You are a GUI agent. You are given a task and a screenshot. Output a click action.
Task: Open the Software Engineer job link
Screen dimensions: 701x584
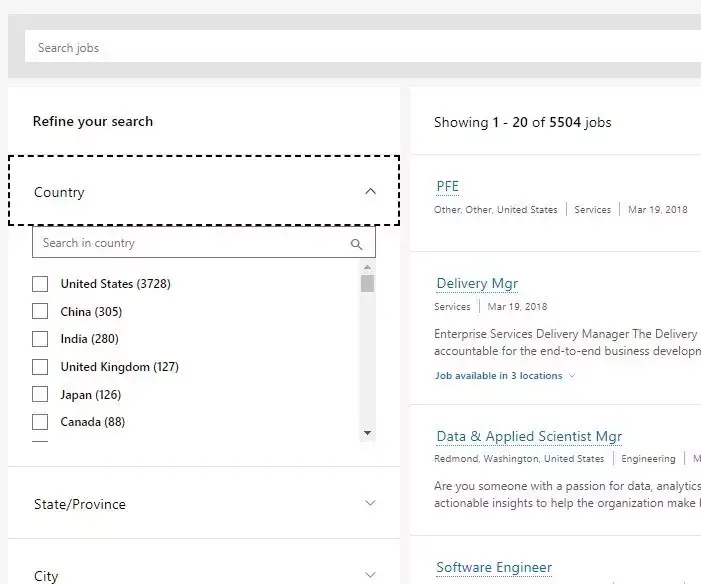[494, 567]
